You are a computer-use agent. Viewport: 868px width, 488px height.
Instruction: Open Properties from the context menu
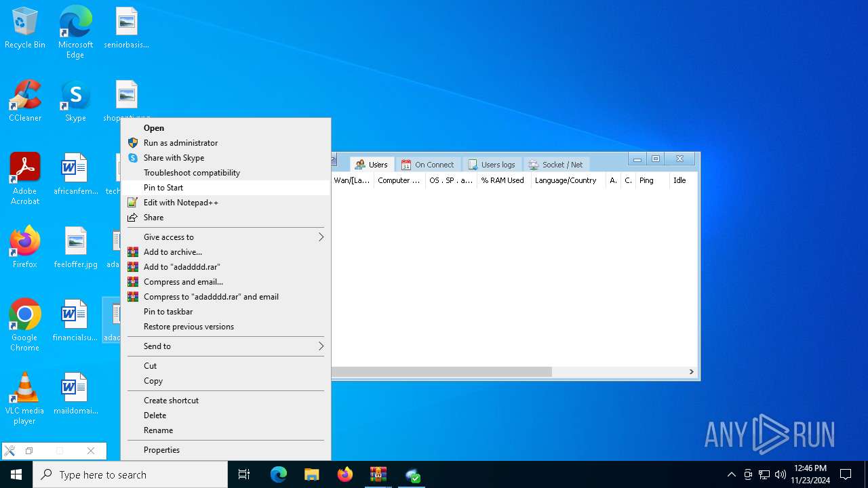click(226, 450)
